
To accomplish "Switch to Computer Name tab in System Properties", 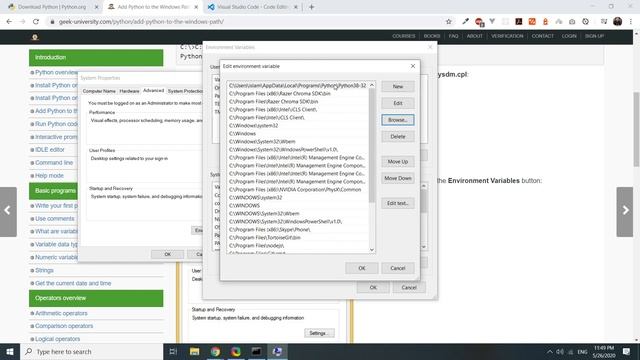I will click(99, 91).
